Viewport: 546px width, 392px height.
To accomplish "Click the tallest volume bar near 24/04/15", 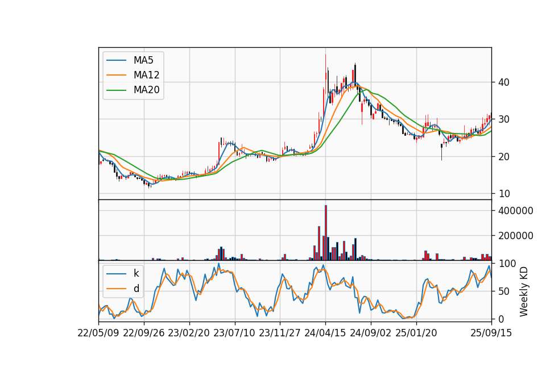I will pos(325,233).
